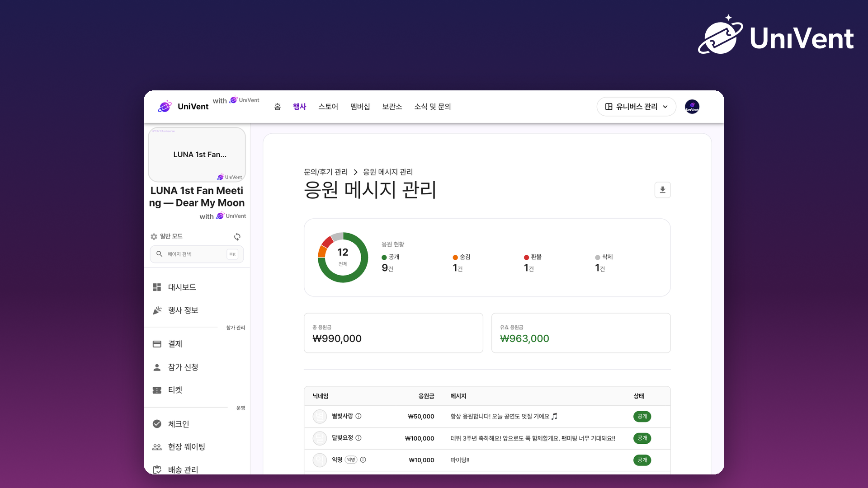The width and height of the screenshot is (868, 488).
Task: Click the UniVent planet logo in header
Action: pos(165,106)
